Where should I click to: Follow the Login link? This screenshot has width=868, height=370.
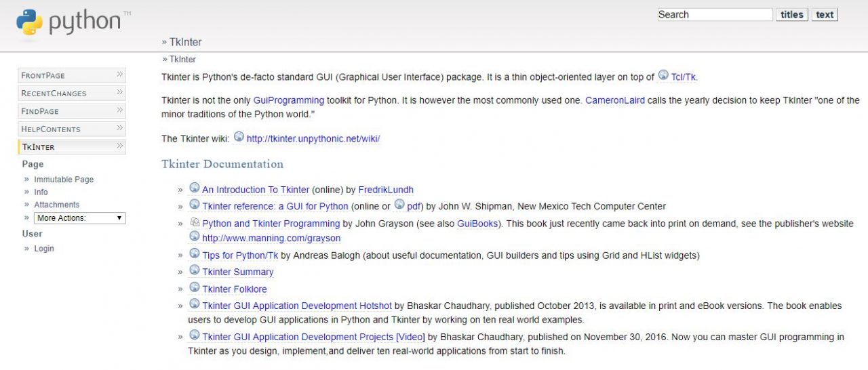pyautogui.click(x=44, y=249)
